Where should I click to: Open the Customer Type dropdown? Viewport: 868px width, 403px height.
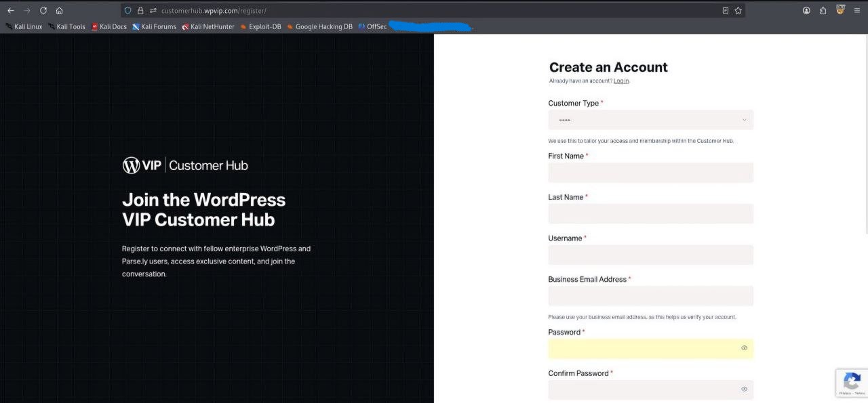650,119
